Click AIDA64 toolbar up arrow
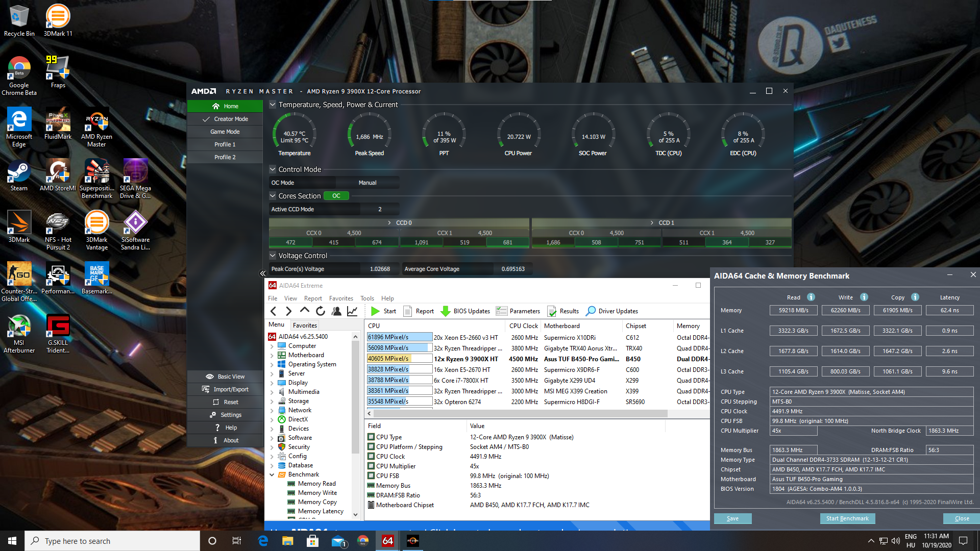This screenshot has height=551, width=980. 305,311
